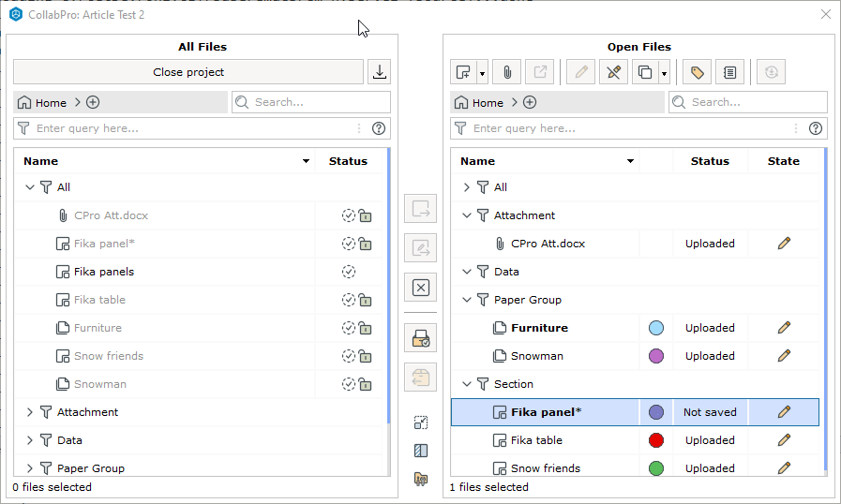Image resolution: width=841 pixels, height=504 pixels.
Task: Click the history revert toolbar icon
Action: pos(772,72)
